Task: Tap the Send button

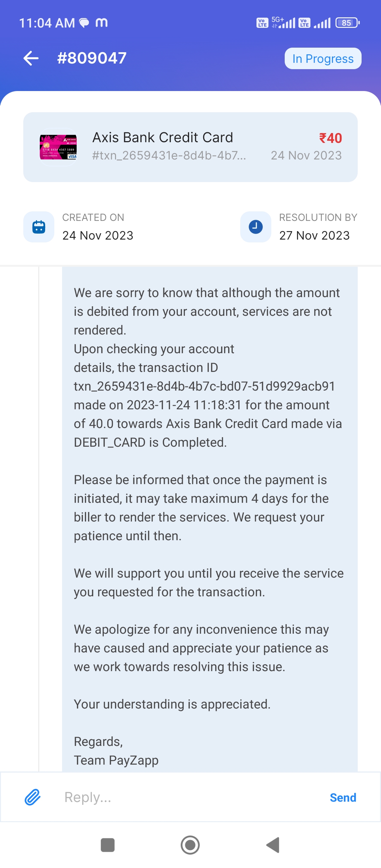Action: point(343,797)
